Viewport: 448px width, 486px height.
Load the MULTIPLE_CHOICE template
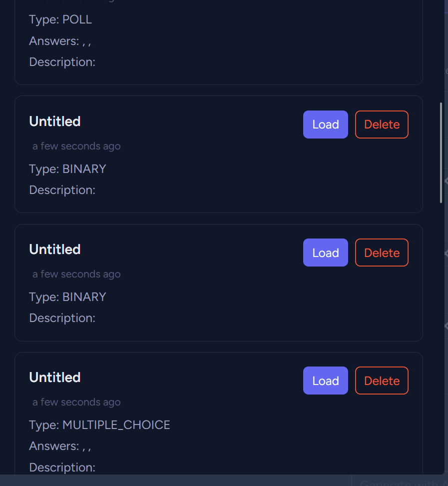point(325,380)
